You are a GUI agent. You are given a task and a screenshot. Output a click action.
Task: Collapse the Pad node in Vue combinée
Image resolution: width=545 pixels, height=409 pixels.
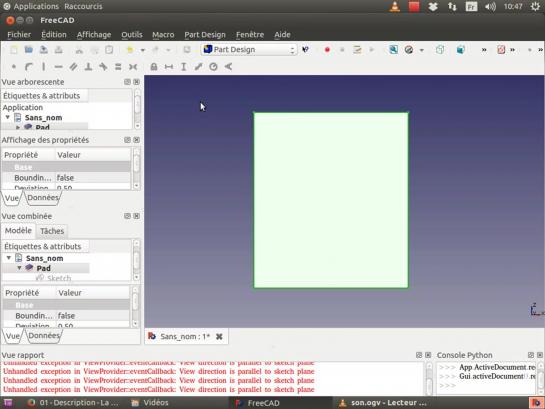pyautogui.click(x=19, y=268)
